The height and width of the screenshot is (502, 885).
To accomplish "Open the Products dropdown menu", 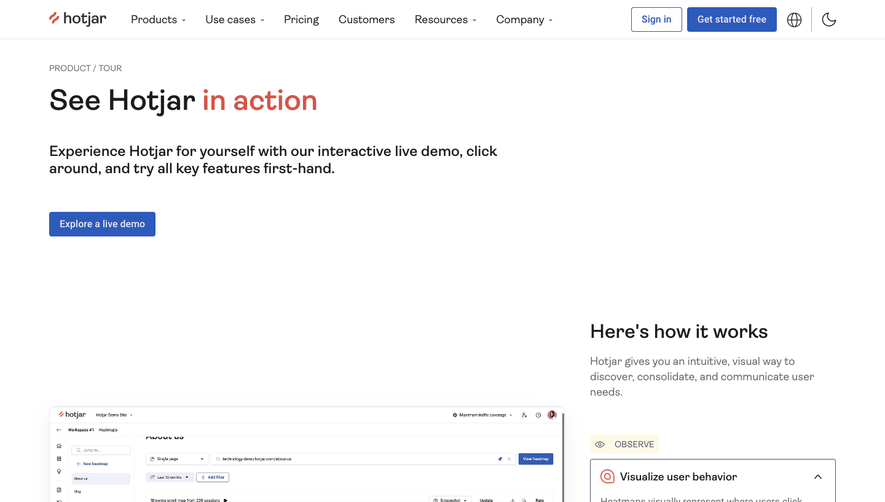I will point(158,20).
